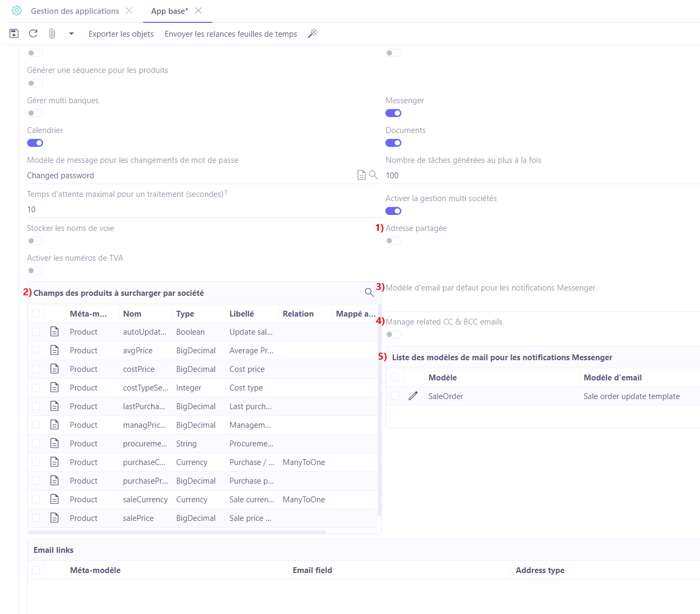Click the help question mark next to Temps d'attente
This screenshot has width=700, height=614.
(226, 192)
